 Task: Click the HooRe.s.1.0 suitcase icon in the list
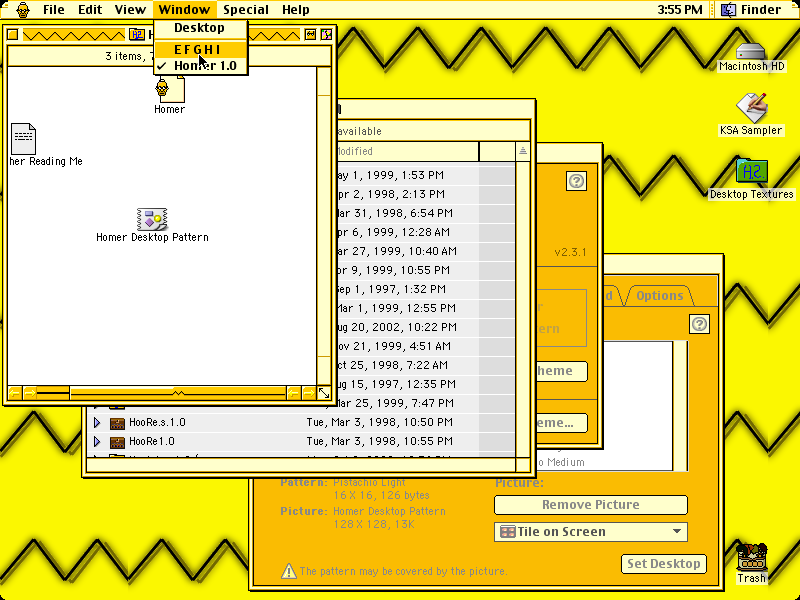click(x=117, y=423)
